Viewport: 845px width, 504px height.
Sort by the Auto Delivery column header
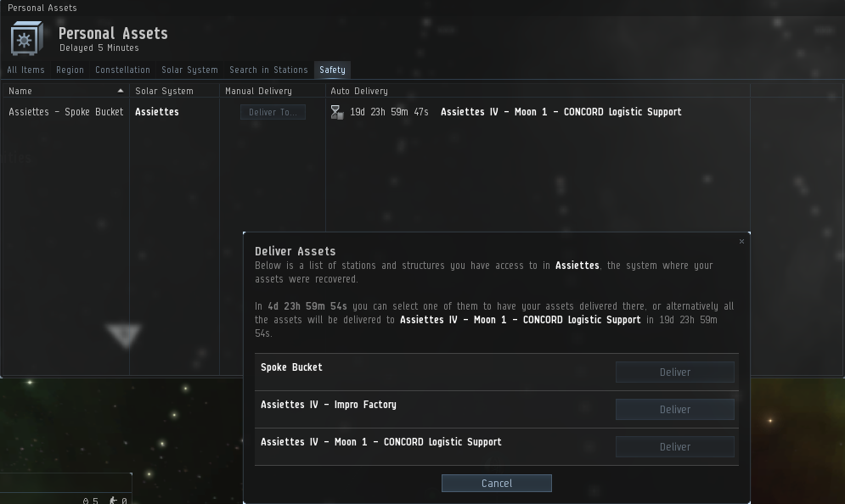click(359, 91)
